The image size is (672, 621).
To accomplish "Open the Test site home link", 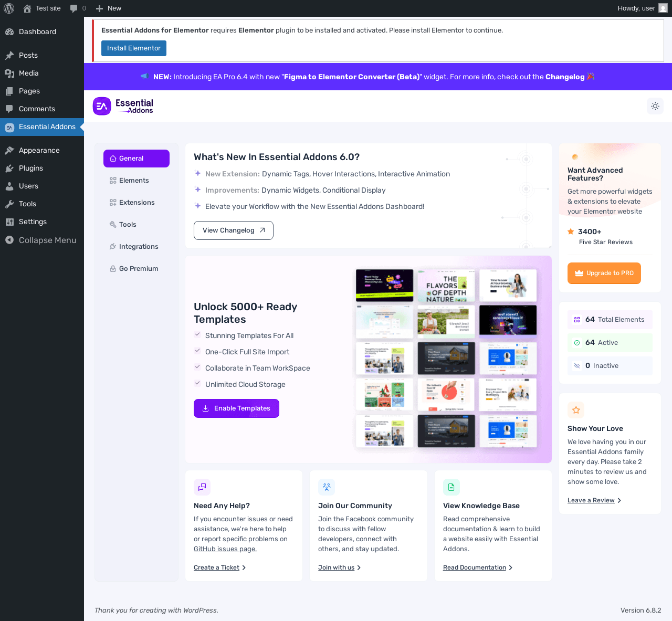I will click(x=42, y=8).
